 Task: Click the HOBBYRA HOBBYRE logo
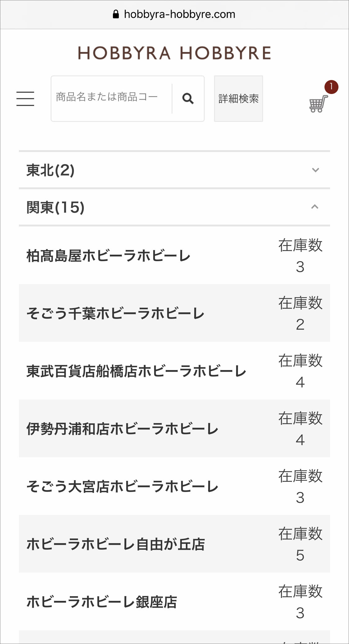pos(174,53)
